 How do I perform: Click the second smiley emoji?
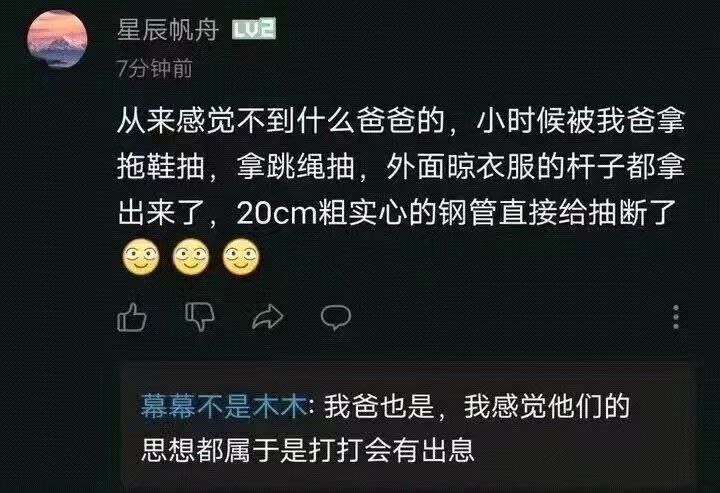(191, 257)
